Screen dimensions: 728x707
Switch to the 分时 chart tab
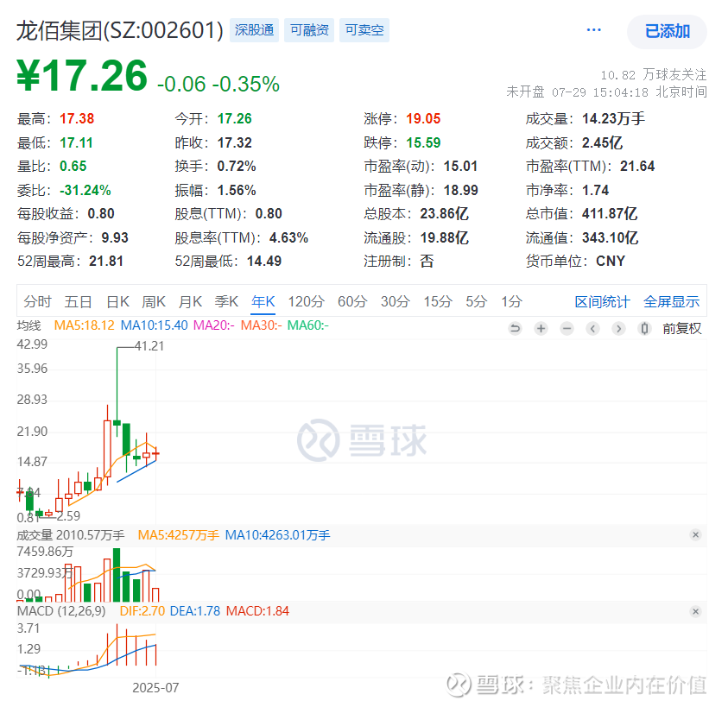coord(37,302)
